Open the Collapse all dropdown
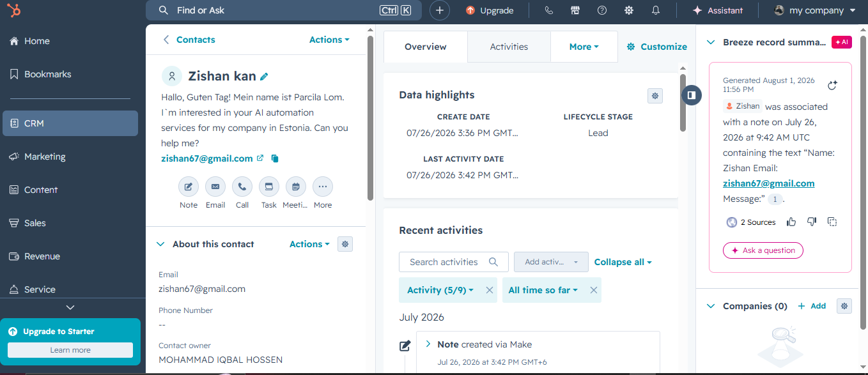 [623, 262]
